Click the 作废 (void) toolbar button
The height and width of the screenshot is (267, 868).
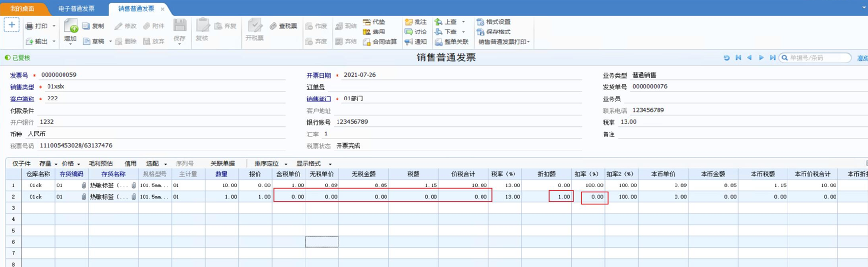[316, 26]
